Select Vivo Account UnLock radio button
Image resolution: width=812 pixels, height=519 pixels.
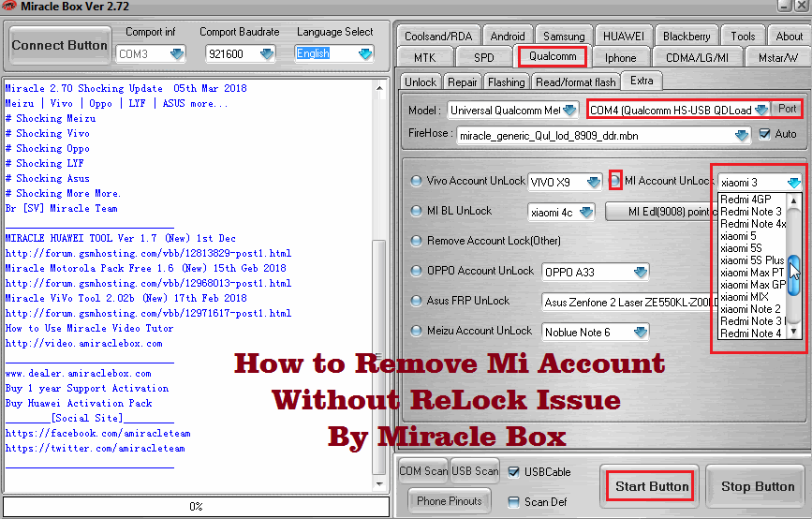(416, 181)
